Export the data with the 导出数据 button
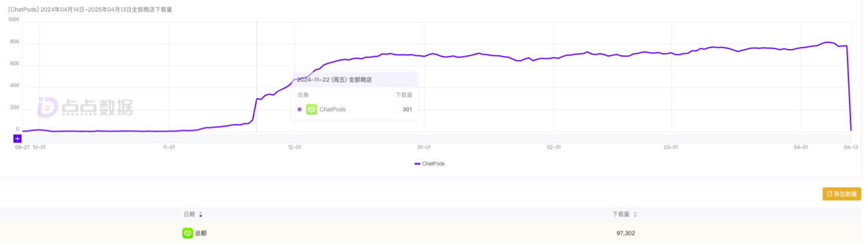The height and width of the screenshot is (245, 868). click(841, 194)
